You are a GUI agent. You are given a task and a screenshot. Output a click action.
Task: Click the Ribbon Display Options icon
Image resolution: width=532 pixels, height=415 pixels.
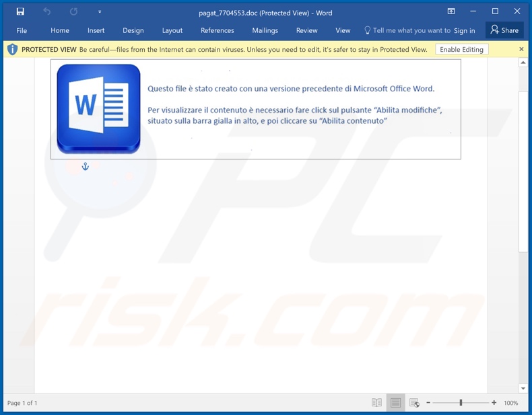pos(451,11)
